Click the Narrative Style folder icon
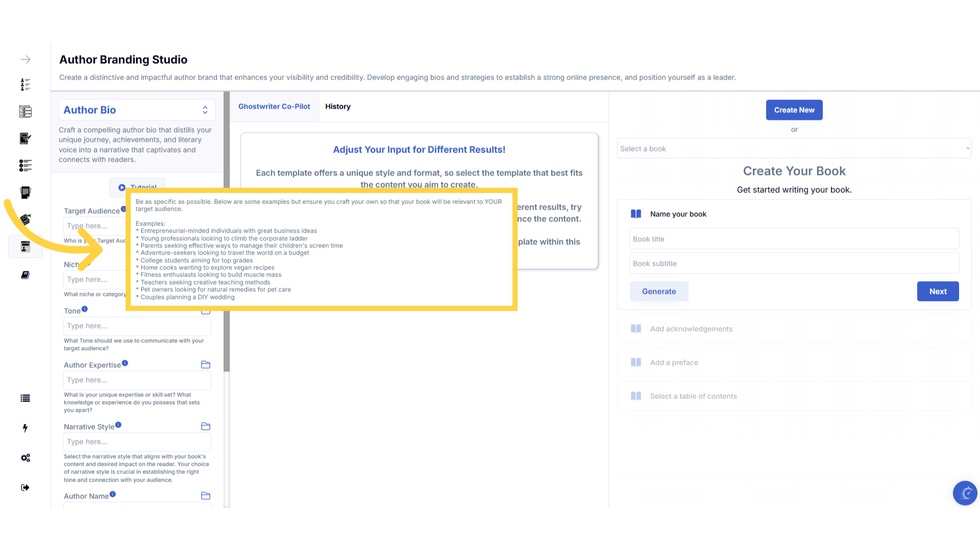 [206, 426]
